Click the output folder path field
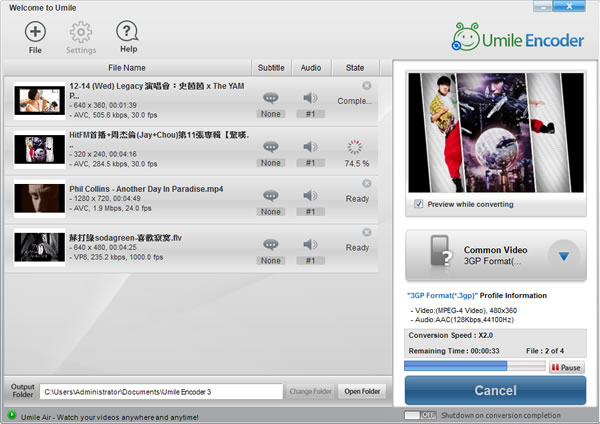The image size is (600, 424). [160, 391]
